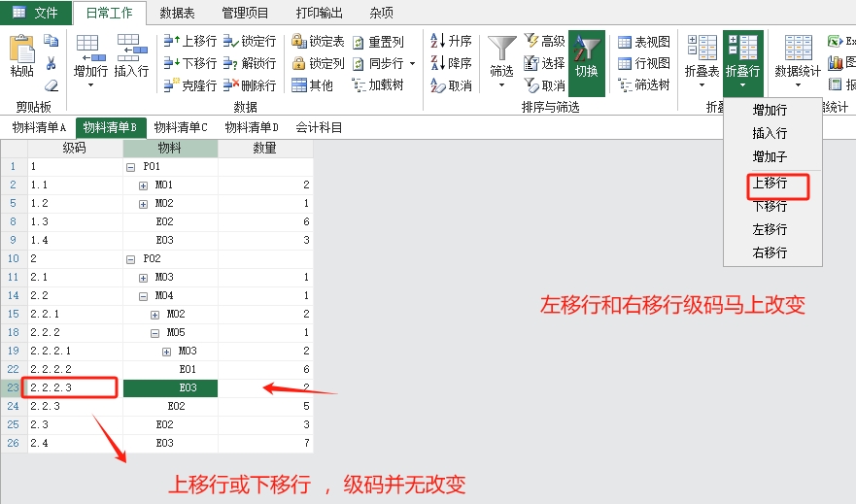Switch to the 数据表 ribbon tab
Image resolution: width=856 pixels, height=504 pixels.
tap(176, 13)
